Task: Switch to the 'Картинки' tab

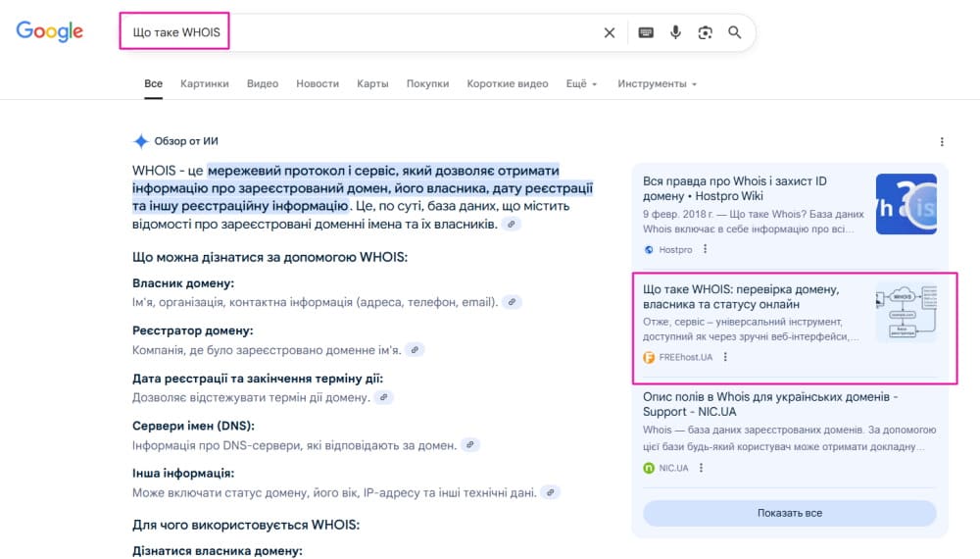Action: (x=205, y=83)
